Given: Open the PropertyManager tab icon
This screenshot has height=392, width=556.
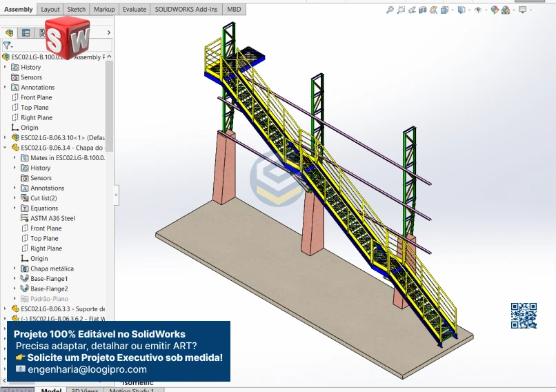Looking at the screenshot, I should pos(26,32).
